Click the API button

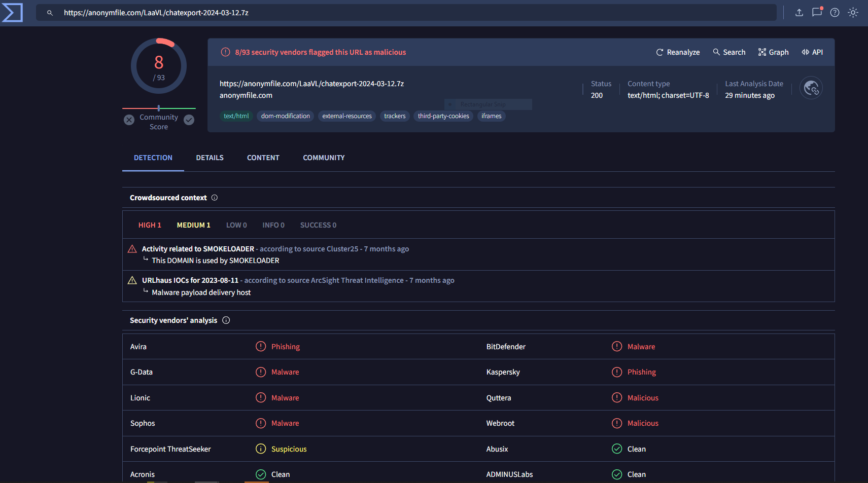(x=812, y=52)
